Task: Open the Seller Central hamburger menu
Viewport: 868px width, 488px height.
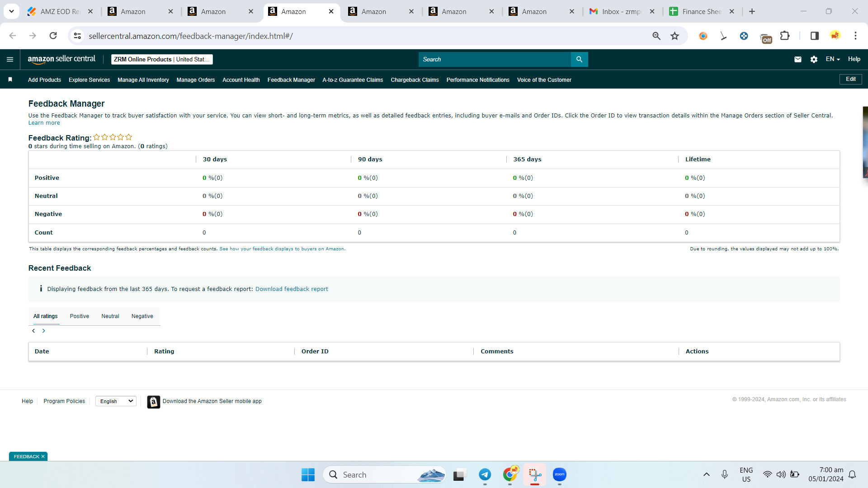Action: pos(10,59)
